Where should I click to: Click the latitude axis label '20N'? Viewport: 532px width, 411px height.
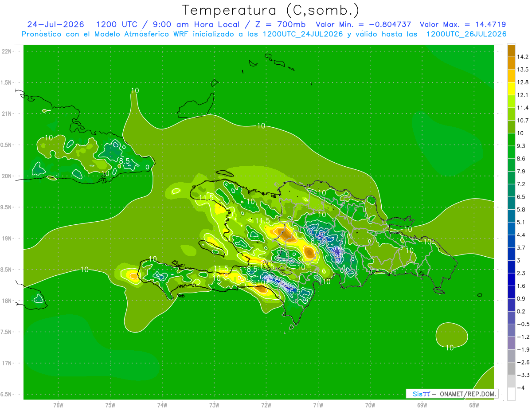pyautogui.click(x=7, y=176)
